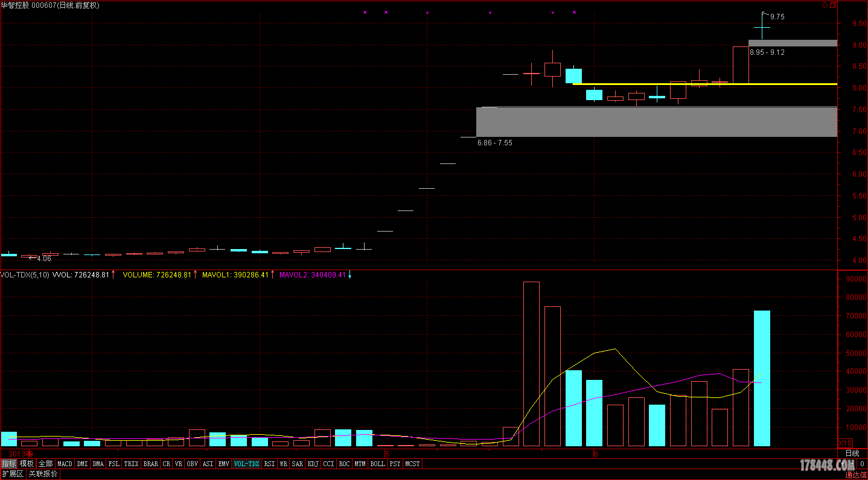Select the small gray 8.95-9.12 gap rectangle

point(793,43)
